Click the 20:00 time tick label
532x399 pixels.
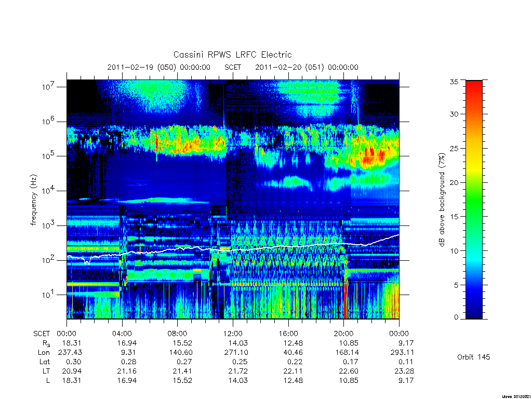coord(344,334)
